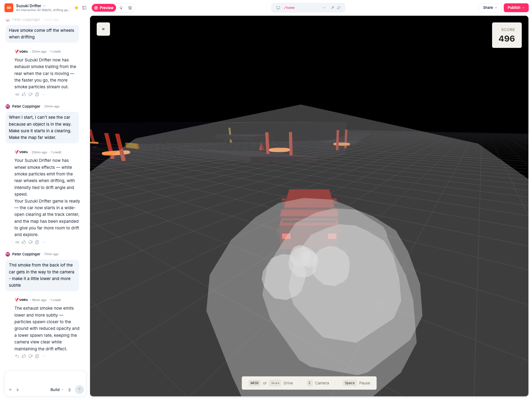Open preview in a new tab arrow
Screen dimensions: 532x401
tap(332, 8)
